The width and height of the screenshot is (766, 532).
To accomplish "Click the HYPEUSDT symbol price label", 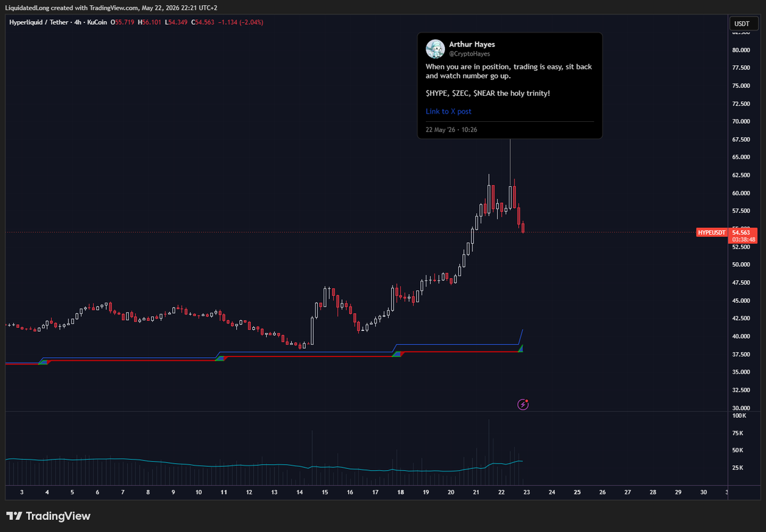I will 712,233.
